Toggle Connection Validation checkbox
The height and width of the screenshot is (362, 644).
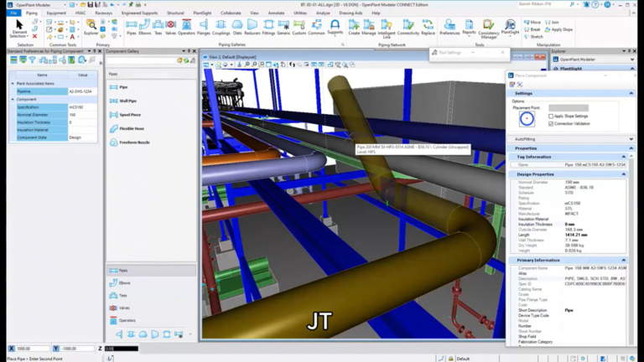coord(551,123)
